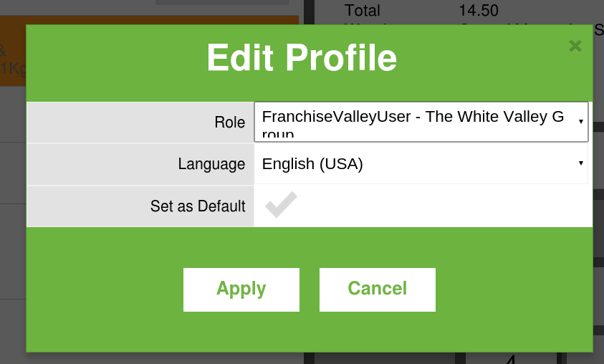Click the empty cell right of checkmark

444,206
